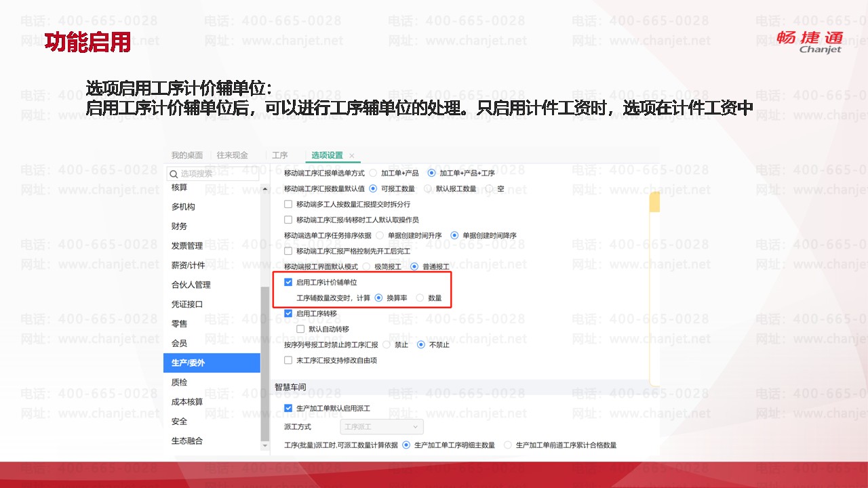Image resolution: width=868 pixels, height=488 pixels.
Task: Open the 安全 options category
Action: pos(179,422)
